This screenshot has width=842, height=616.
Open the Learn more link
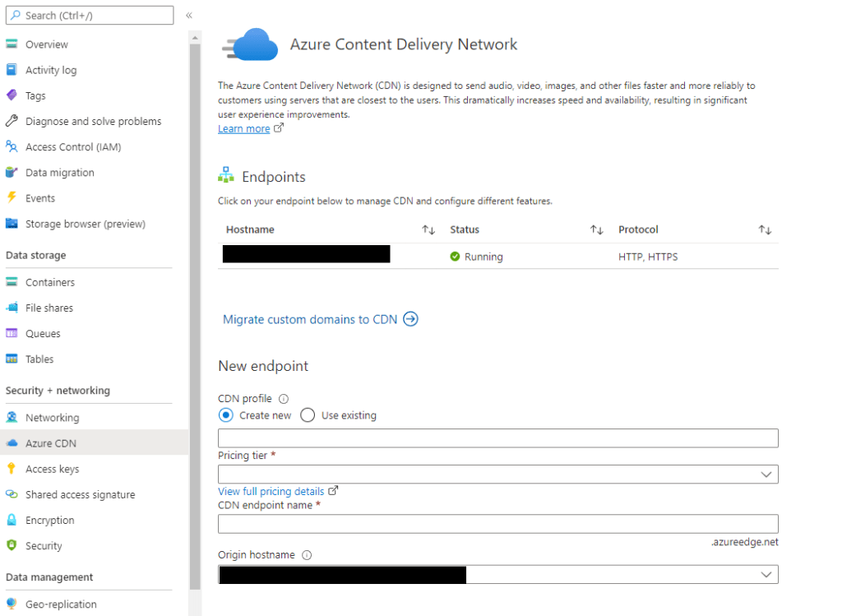[x=244, y=128]
